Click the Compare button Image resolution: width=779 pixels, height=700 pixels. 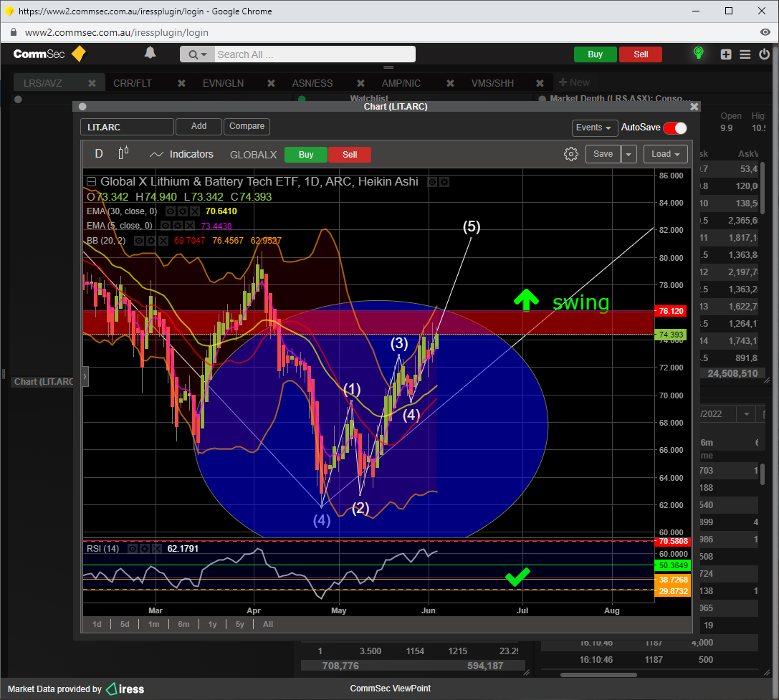[x=247, y=126]
